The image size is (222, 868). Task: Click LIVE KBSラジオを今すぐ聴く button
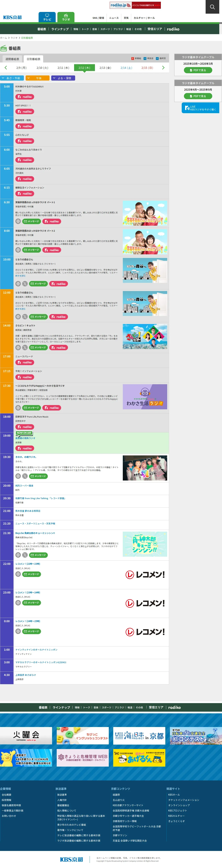point(200,108)
